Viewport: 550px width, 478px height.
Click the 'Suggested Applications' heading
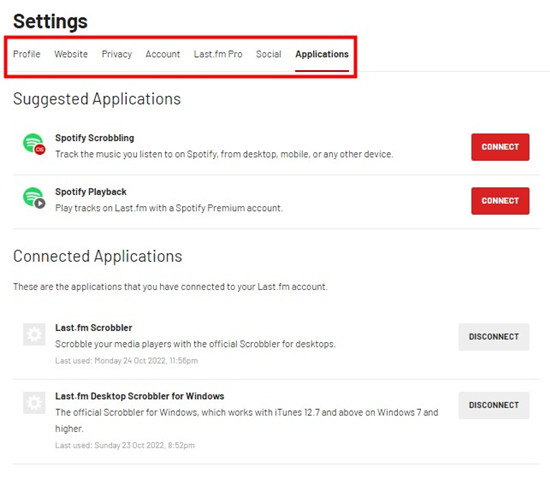coord(97,99)
